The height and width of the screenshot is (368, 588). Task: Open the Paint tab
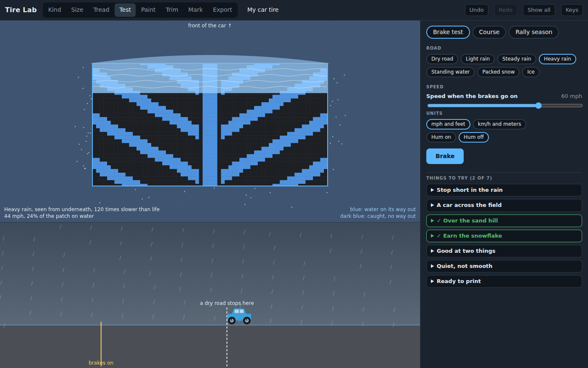(x=148, y=10)
